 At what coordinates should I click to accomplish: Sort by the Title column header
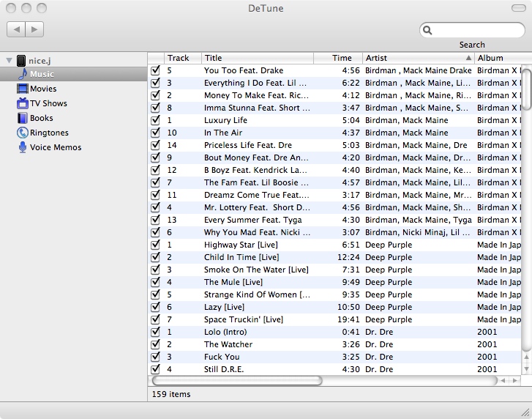[x=258, y=58]
